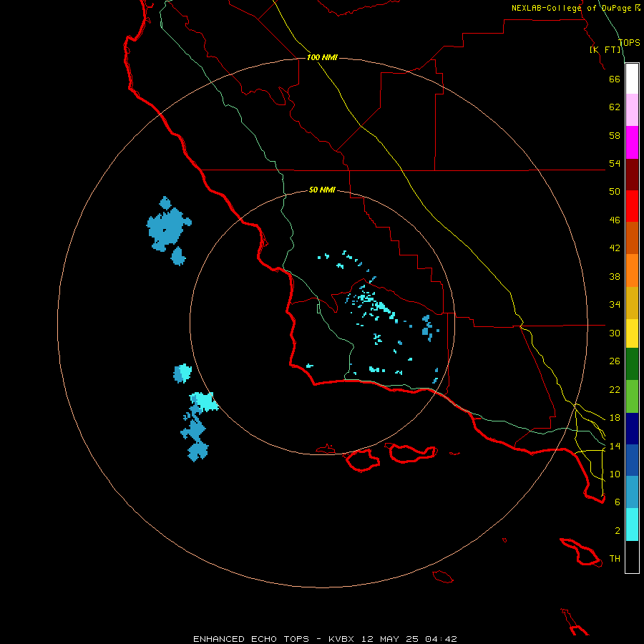This screenshot has height=644, width=644.
Task: Click the "50 NMI" range ring label
Action: coord(322,190)
